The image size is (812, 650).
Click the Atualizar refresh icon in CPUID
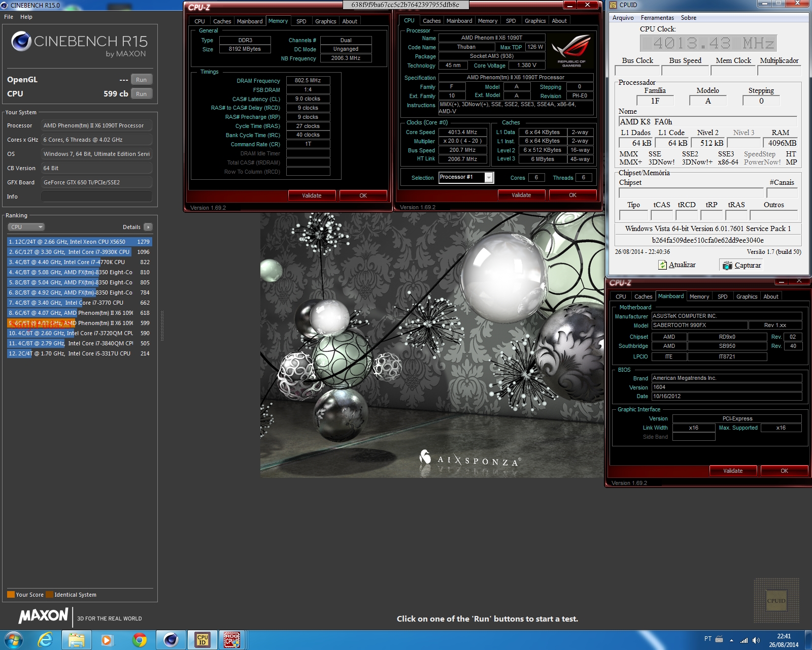(x=663, y=265)
